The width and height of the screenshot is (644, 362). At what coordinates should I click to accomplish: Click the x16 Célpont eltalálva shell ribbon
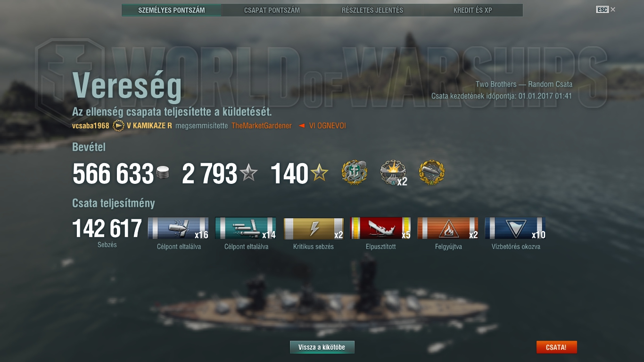[179, 228]
